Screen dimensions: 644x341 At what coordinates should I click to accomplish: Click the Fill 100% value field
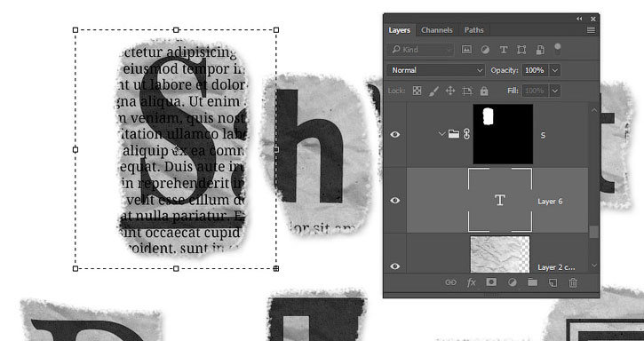click(x=535, y=91)
